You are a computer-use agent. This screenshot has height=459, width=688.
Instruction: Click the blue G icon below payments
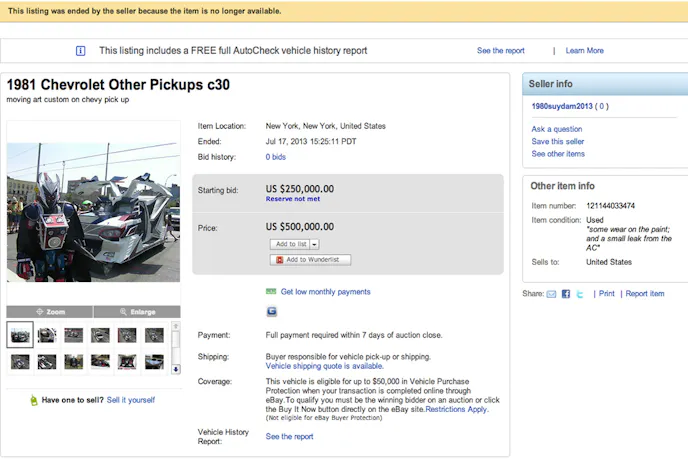(x=271, y=311)
